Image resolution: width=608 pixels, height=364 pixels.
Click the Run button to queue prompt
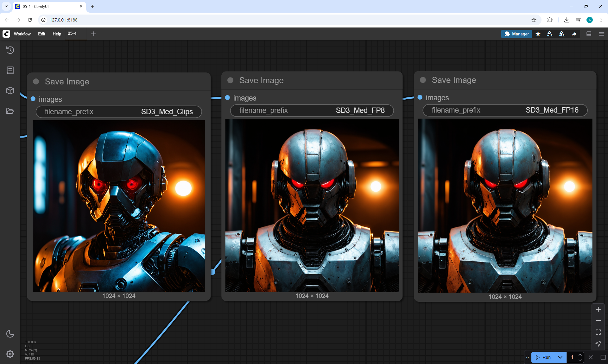[543, 357]
